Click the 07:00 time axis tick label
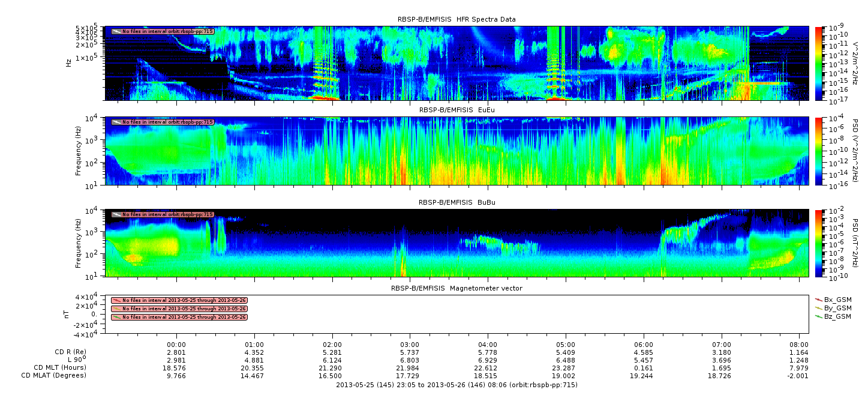This screenshot has height=395, width=868. [x=721, y=345]
